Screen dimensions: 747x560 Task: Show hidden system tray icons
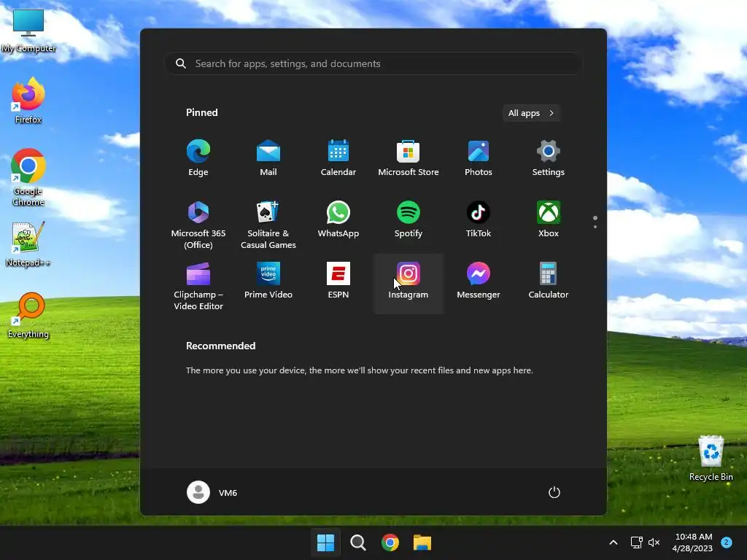coord(614,542)
